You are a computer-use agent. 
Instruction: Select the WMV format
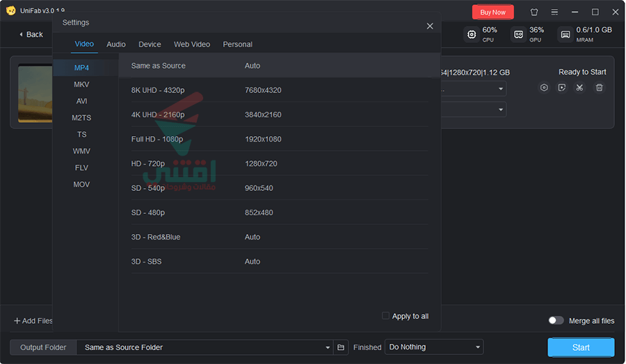pyautogui.click(x=81, y=151)
